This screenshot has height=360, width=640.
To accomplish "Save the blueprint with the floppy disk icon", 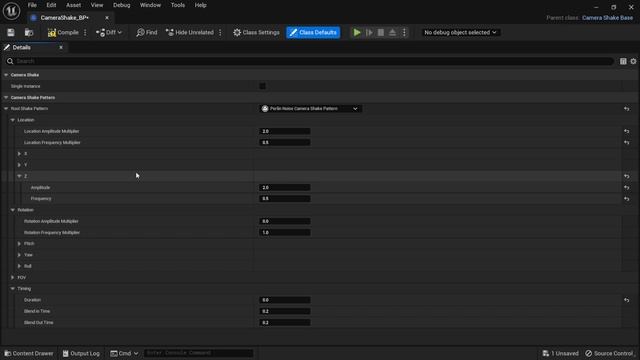I will (11, 32).
